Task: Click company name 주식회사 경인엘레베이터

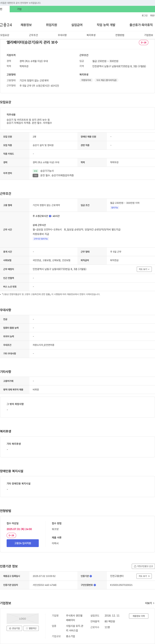Action: tap(74, 618)
